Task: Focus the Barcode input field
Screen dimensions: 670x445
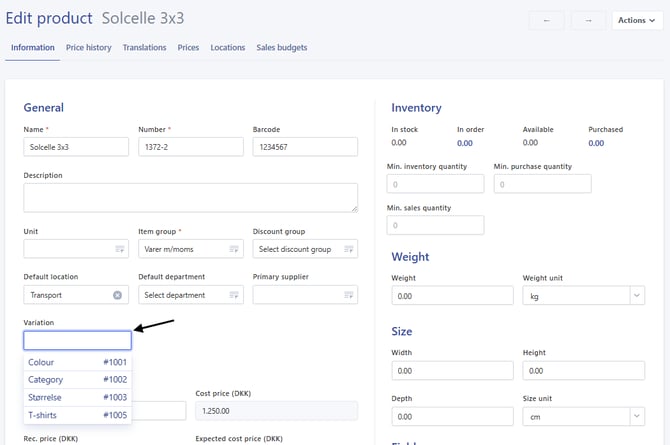Action: pyautogui.click(x=305, y=147)
